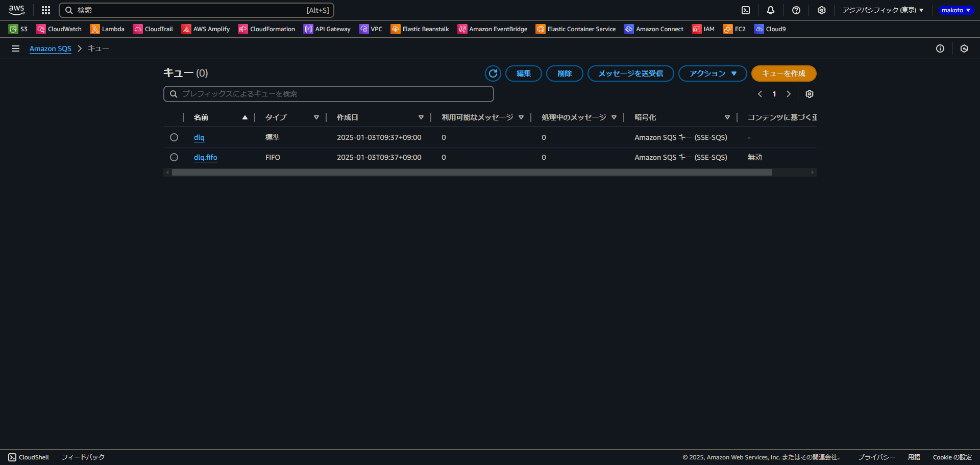Open the tutorials hexagon icon at top right

point(964,48)
